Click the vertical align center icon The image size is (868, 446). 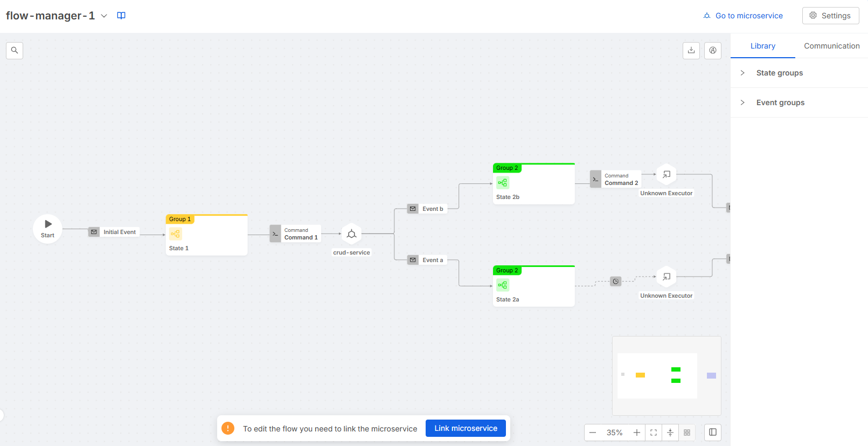(x=670, y=433)
